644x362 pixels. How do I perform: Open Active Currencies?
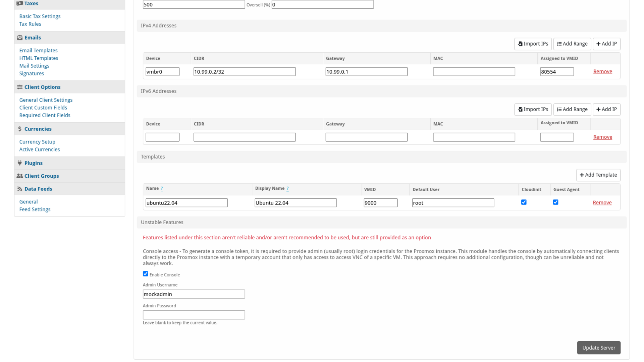40,149
